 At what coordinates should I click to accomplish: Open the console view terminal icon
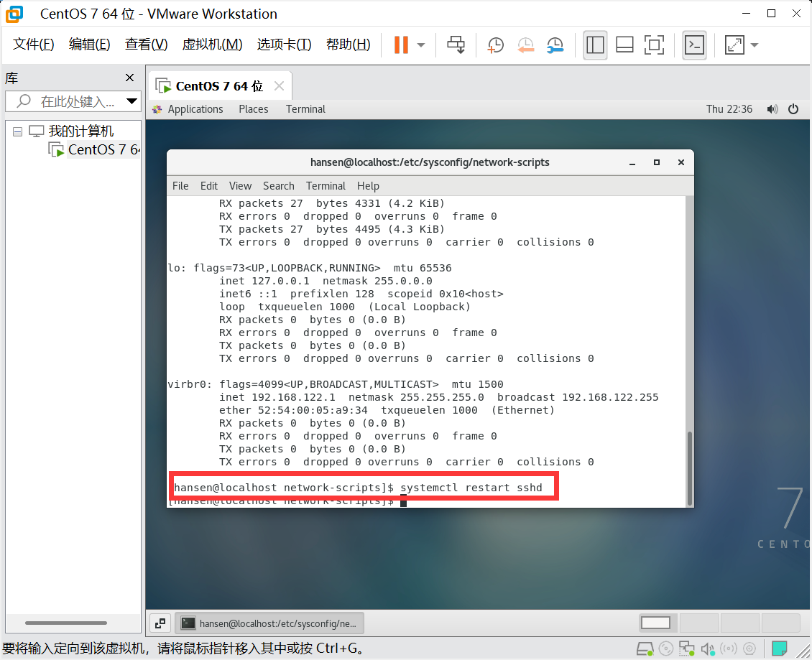click(694, 45)
